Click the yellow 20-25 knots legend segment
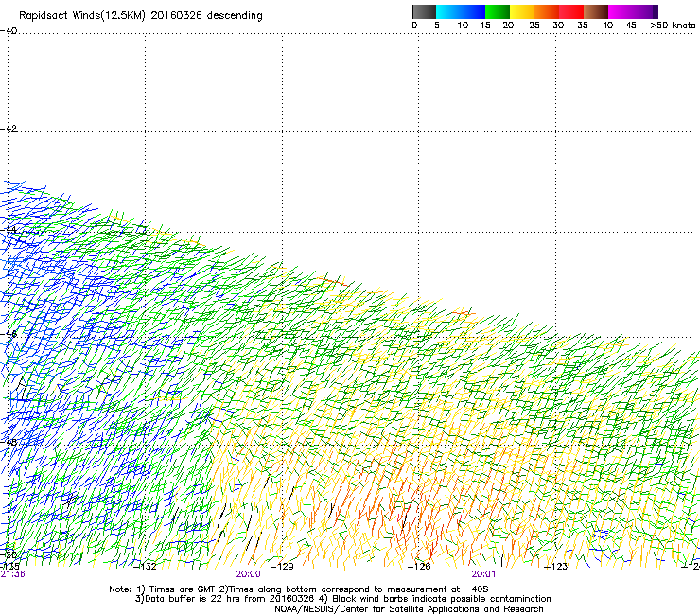700x615 pixels. click(x=522, y=11)
